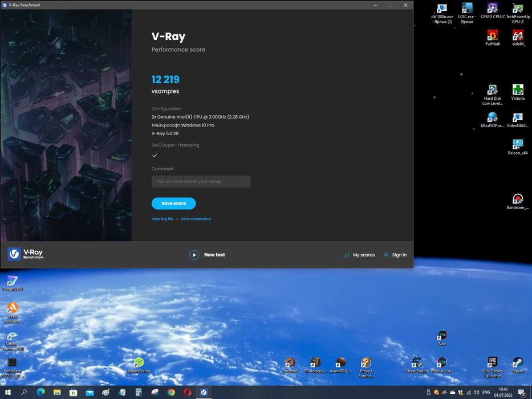Open the VideoMASTER desktop shortcut
The image size is (532, 399).
click(518, 120)
